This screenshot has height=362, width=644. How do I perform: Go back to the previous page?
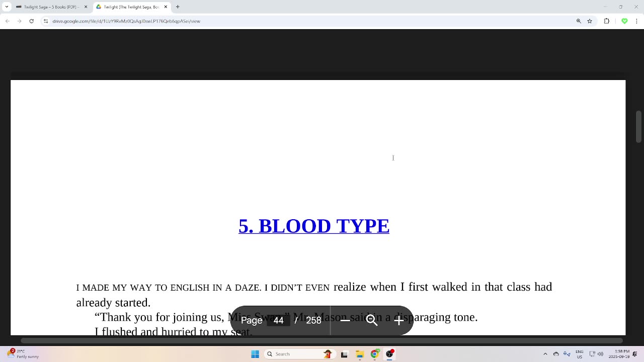(x=6, y=21)
